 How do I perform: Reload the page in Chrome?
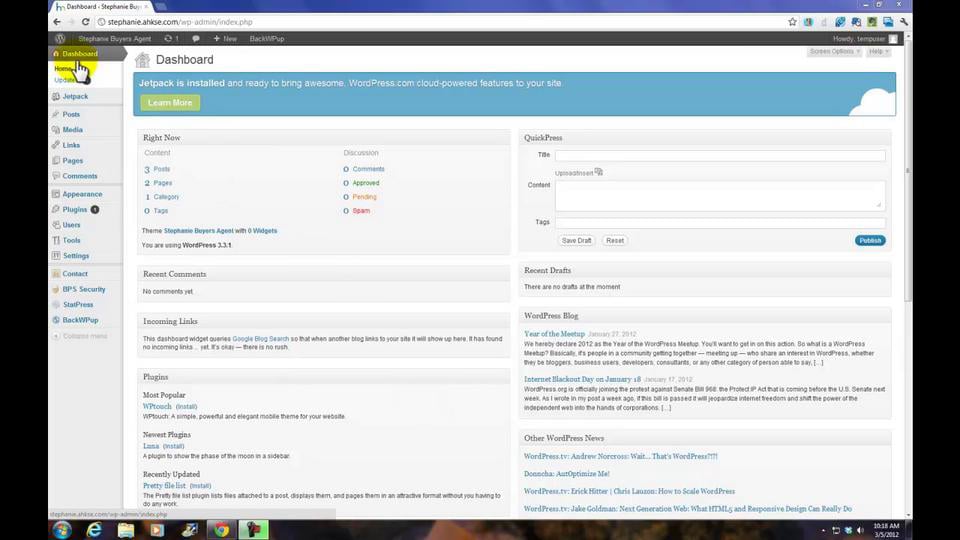coord(86,22)
